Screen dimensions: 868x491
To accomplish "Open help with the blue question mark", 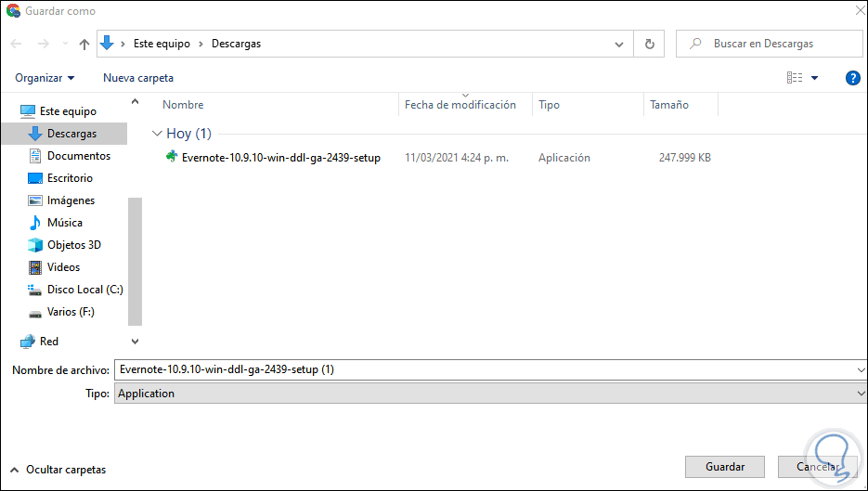I will point(853,78).
